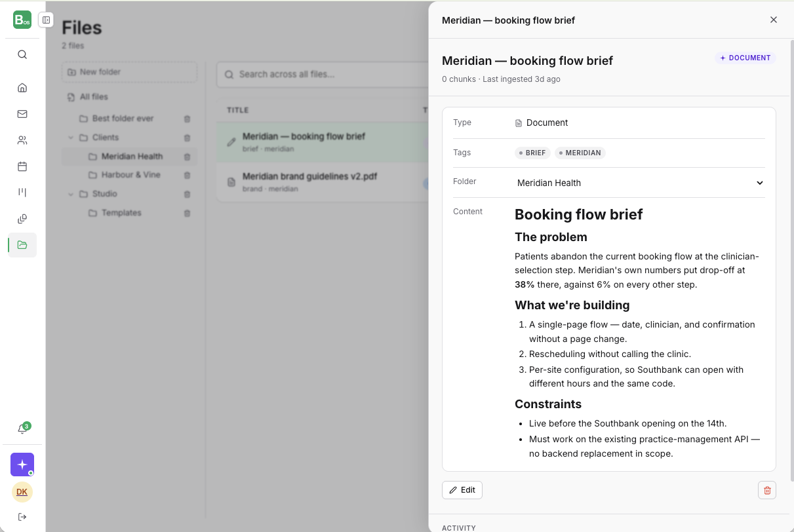Click the Constraints heading
794x532 pixels.
coord(548,404)
